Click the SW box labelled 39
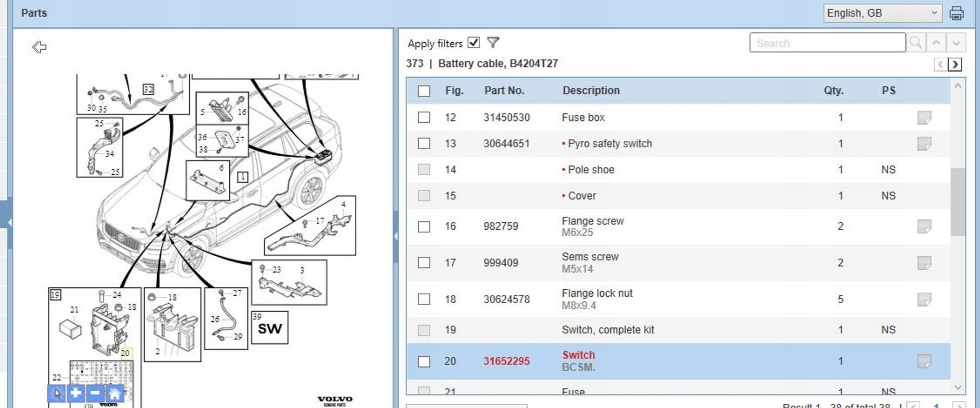Screen dimensions: 980x408 coord(270,328)
